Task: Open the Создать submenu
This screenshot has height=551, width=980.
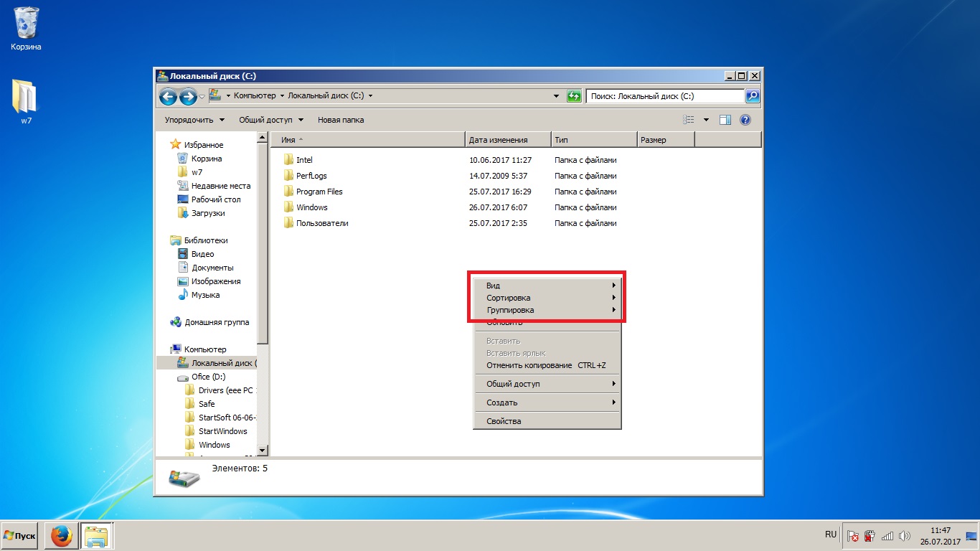Action: coord(547,402)
